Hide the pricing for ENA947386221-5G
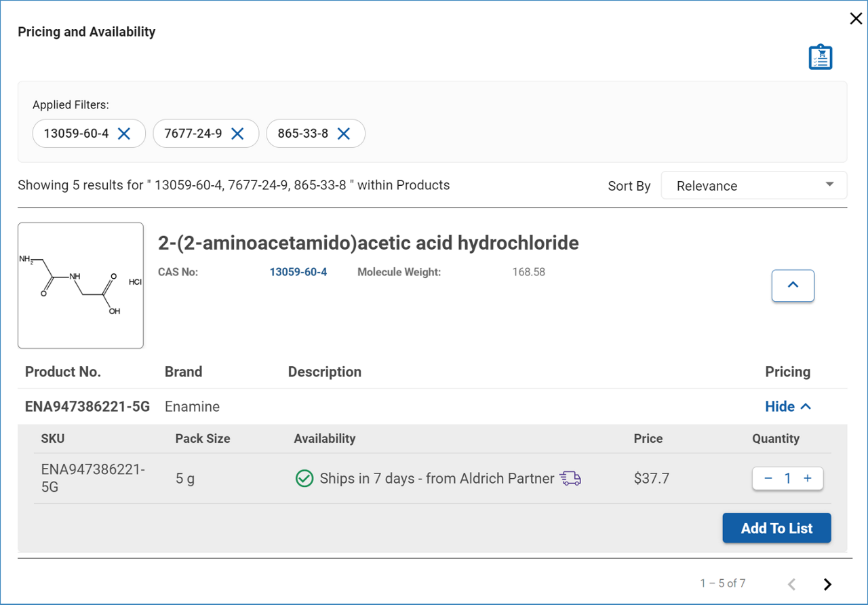Image resolution: width=868 pixels, height=605 pixels. 787,406
